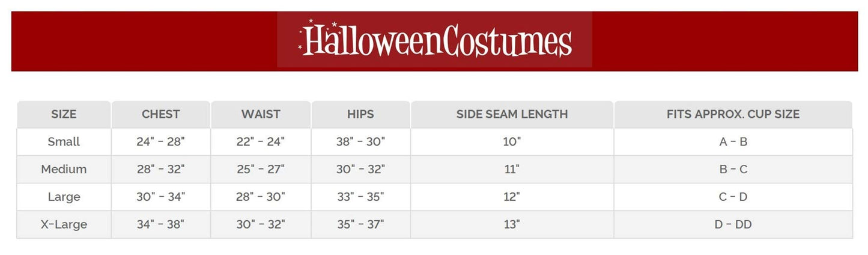Select the Medium side seam value 11"
This screenshot has width=868, height=255.
click(512, 170)
